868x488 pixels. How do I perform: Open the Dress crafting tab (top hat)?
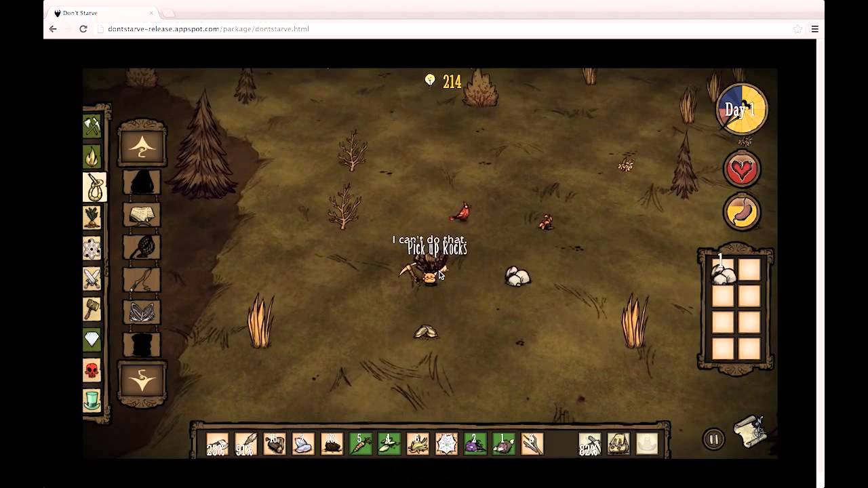point(92,400)
